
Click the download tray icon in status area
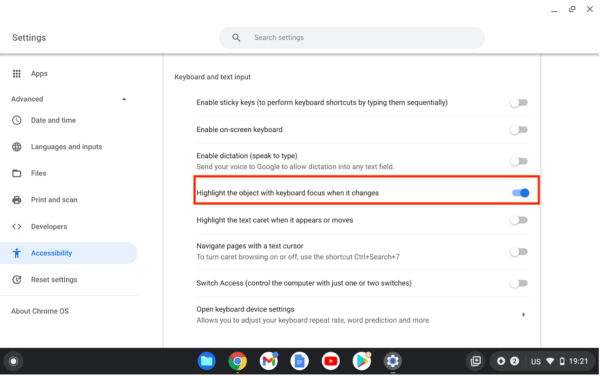tap(501, 361)
